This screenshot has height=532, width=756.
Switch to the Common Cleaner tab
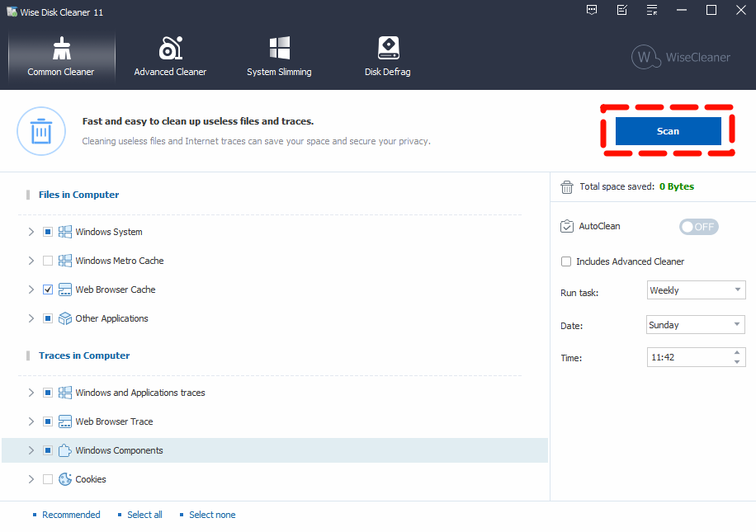click(61, 57)
